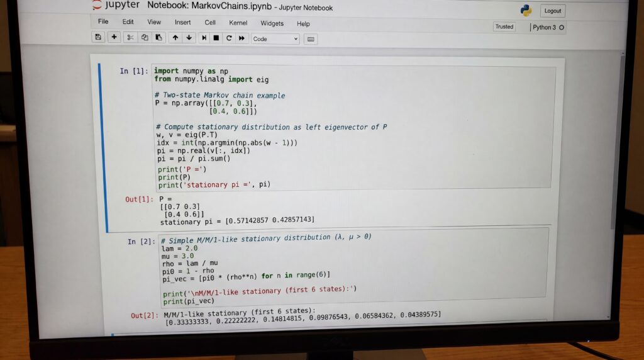The height and width of the screenshot is (360, 644).
Task: Click the Python logo icon
Action: click(x=526, y=10)
